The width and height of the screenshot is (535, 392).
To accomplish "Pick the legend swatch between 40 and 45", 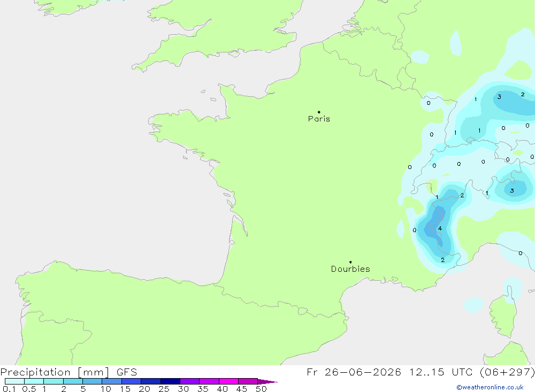I will coord(228,381).
